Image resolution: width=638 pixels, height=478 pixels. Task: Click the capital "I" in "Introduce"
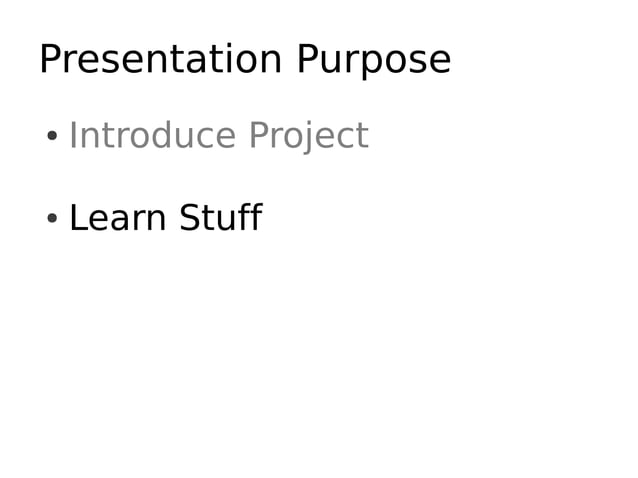point(72,136)
